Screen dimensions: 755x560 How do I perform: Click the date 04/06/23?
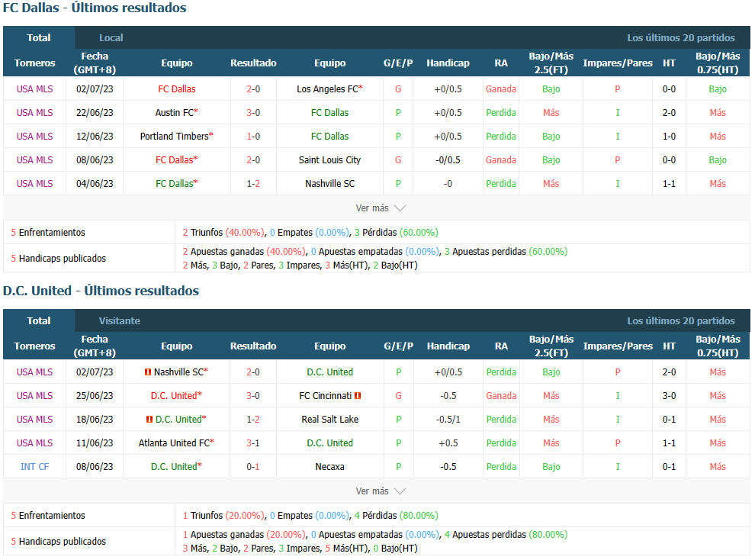(x=95, y=183)
